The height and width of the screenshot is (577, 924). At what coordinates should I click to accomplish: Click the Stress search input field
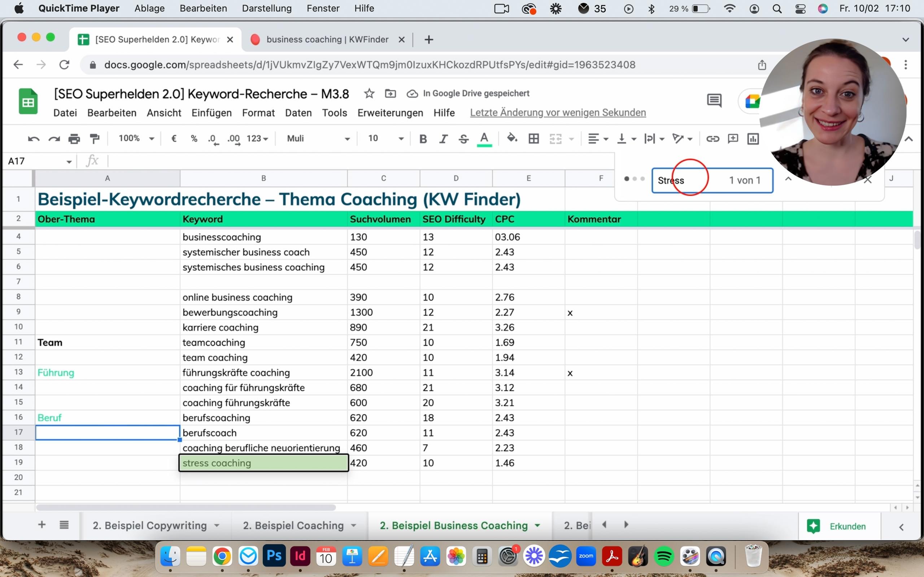(687, 181)
